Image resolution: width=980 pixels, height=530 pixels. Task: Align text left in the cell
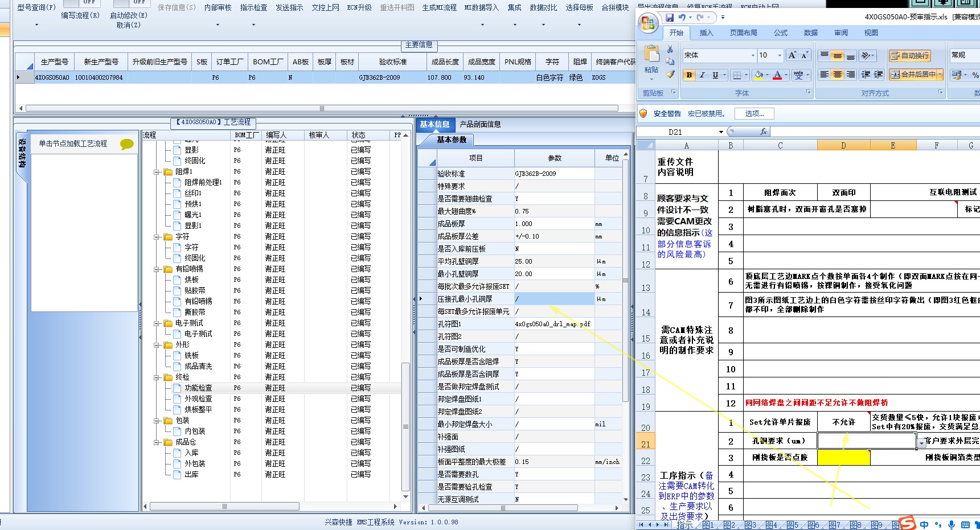824,75
